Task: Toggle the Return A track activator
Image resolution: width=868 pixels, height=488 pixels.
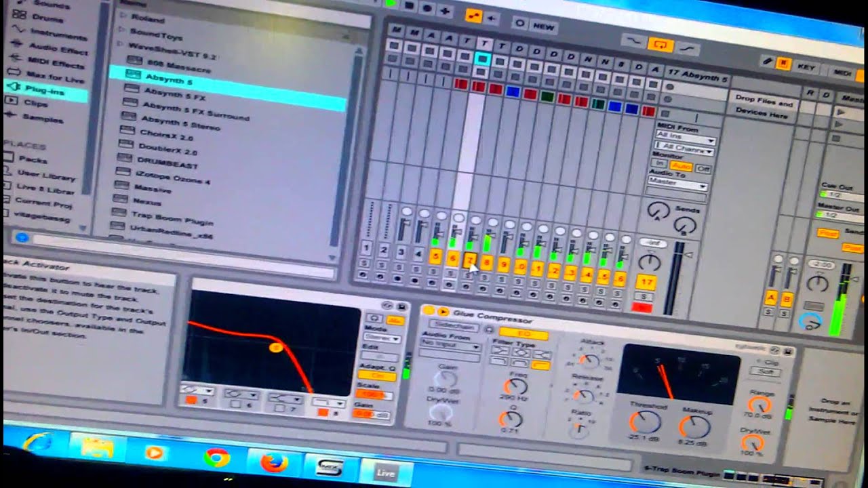Action: [770, 297]
